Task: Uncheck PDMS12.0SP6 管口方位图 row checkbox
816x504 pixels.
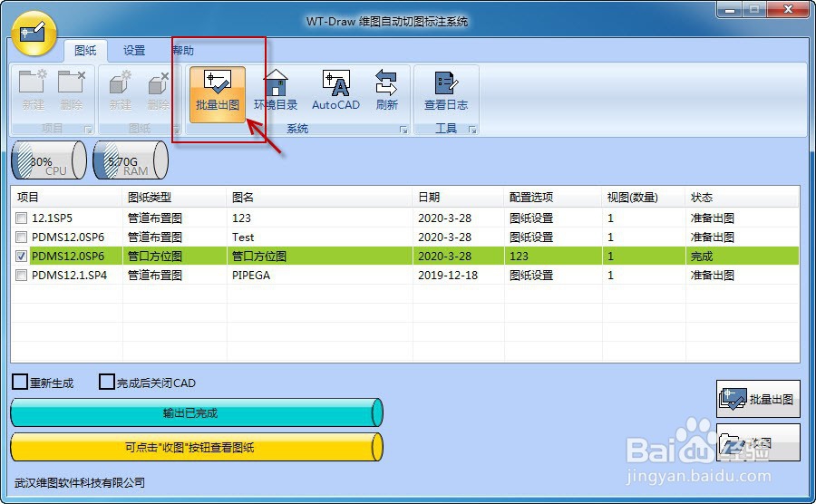Action: pos(22,257)
